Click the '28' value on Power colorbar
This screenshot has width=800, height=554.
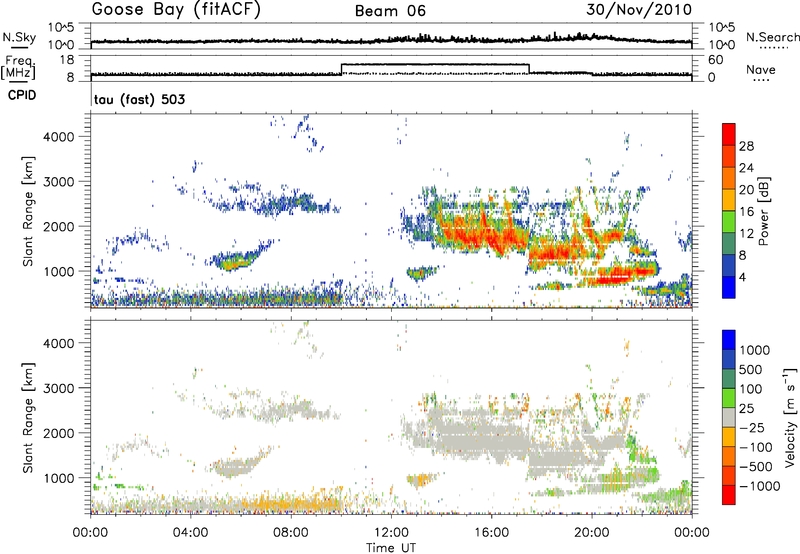pyautogui.click(x=746, y=146)
